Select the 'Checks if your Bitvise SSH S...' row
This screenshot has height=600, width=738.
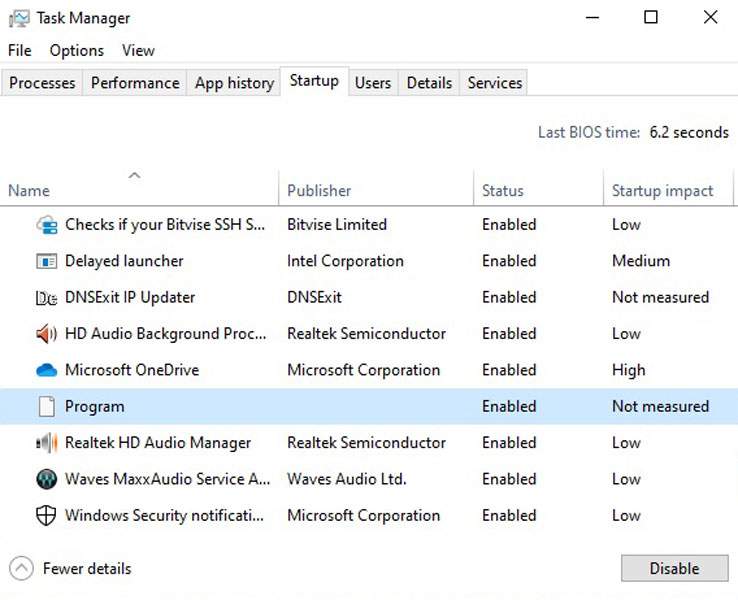(x=369, y=225)
